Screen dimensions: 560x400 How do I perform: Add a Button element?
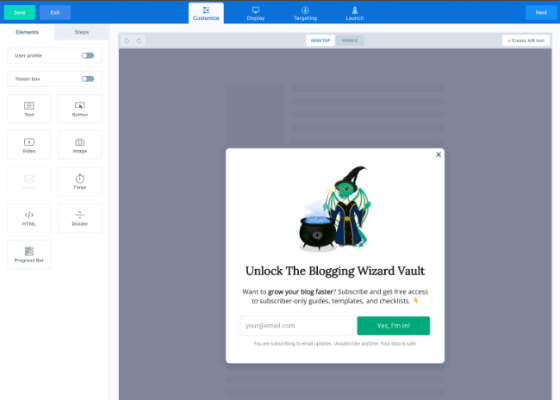click(80, 109)
